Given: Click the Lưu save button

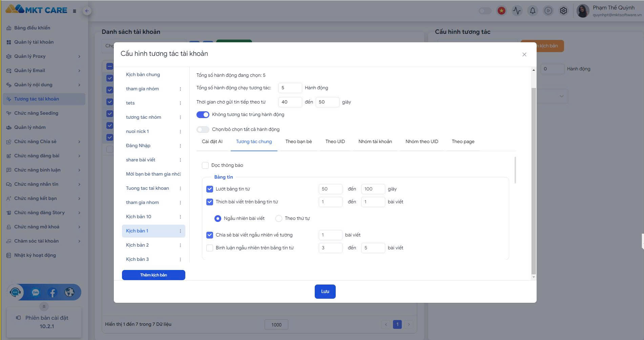Looking at the screenshot, I should pyautogui.click(x=325, y=292).
